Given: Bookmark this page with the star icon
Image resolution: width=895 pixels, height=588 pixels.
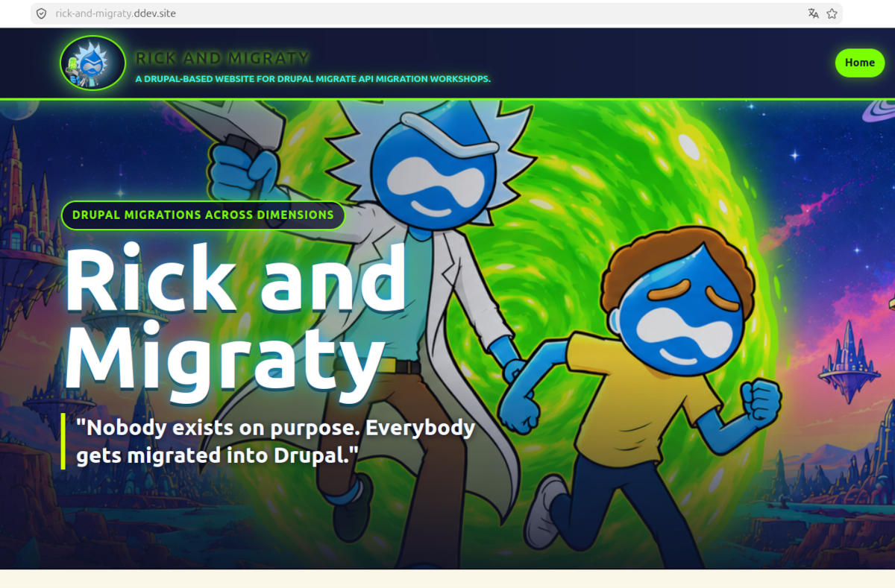Looking at the screenshot, I should [832, 13].
